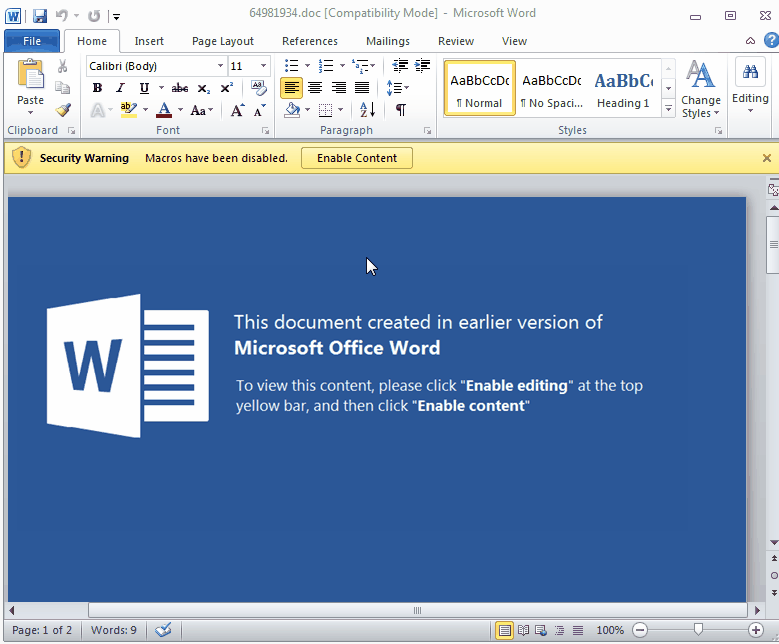Switch to Draft view

[578, 631]
